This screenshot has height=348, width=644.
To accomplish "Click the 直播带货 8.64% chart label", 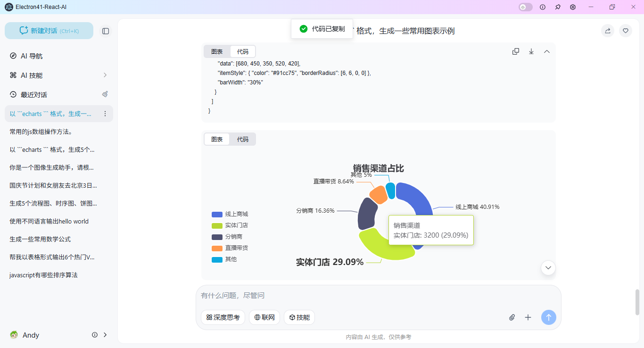I will coord(333,181).
